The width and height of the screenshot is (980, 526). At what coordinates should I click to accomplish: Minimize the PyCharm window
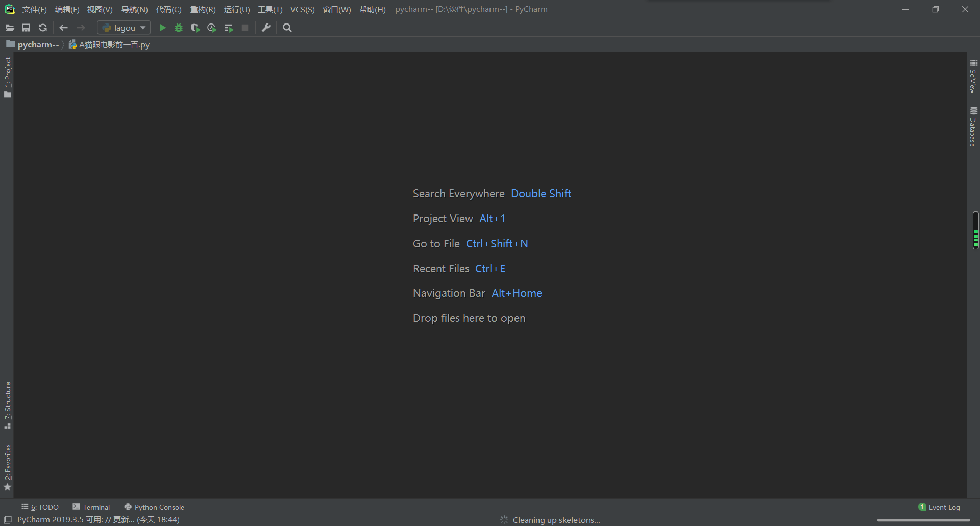point(905,9)
